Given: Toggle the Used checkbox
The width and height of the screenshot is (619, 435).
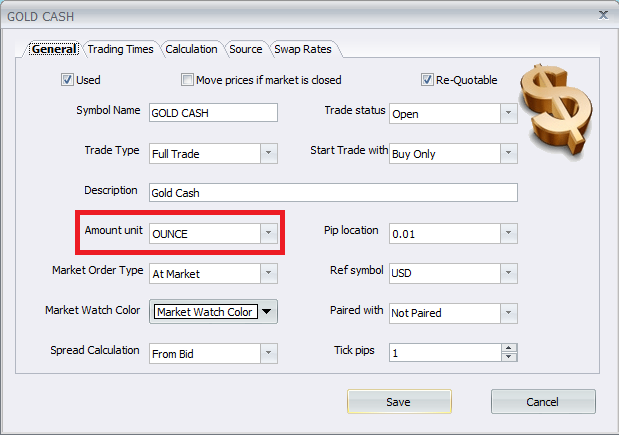Looking at the screenshot, I should click(68, 80).
